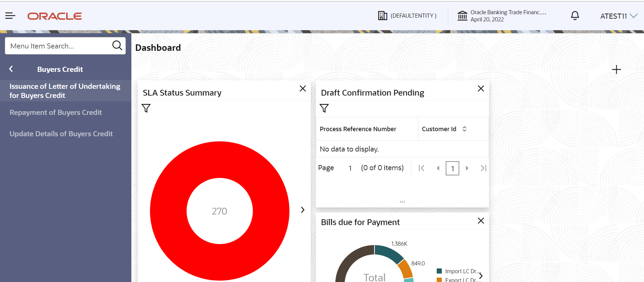This screenshot has width=644, height=282.
Task: Close the SLA Status Summary widget
Action: click(x=303, y=88)
